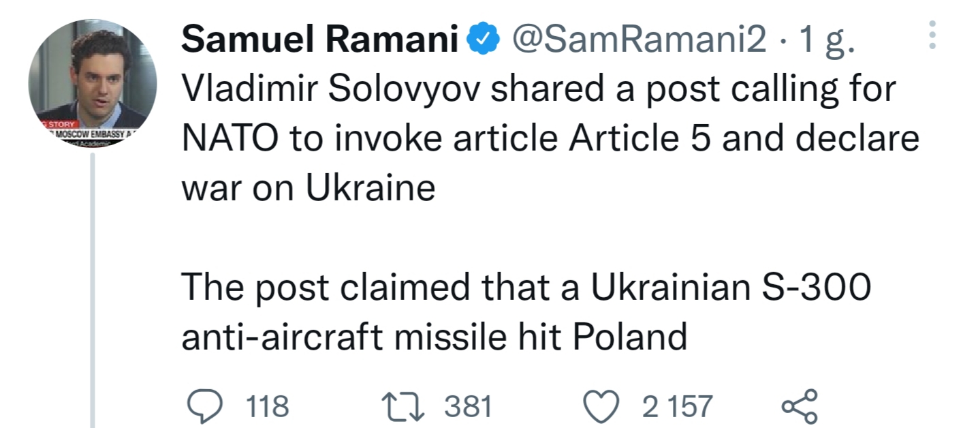Click the Samuel Ramani display name
980x428 pixels.
320,43
